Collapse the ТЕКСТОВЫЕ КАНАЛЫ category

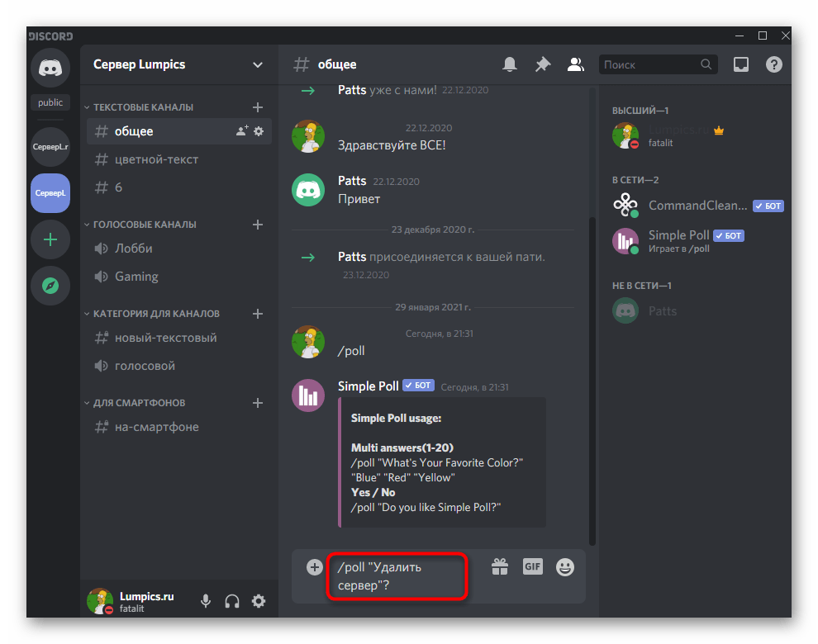[142, 107]
